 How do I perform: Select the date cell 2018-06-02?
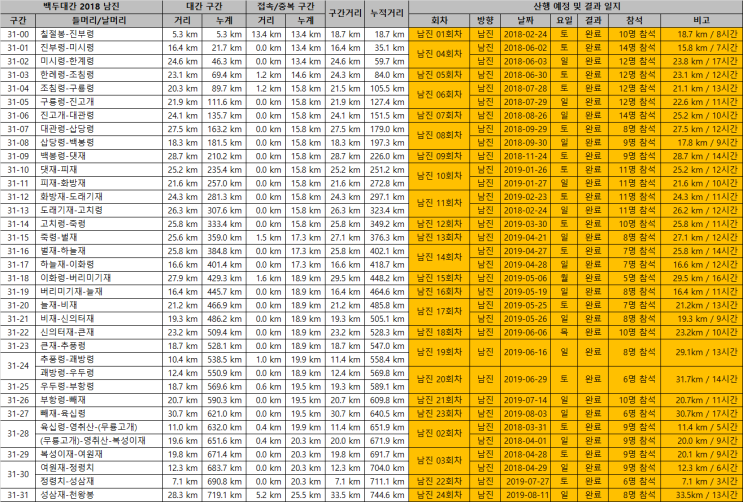[x=525, y=48]
